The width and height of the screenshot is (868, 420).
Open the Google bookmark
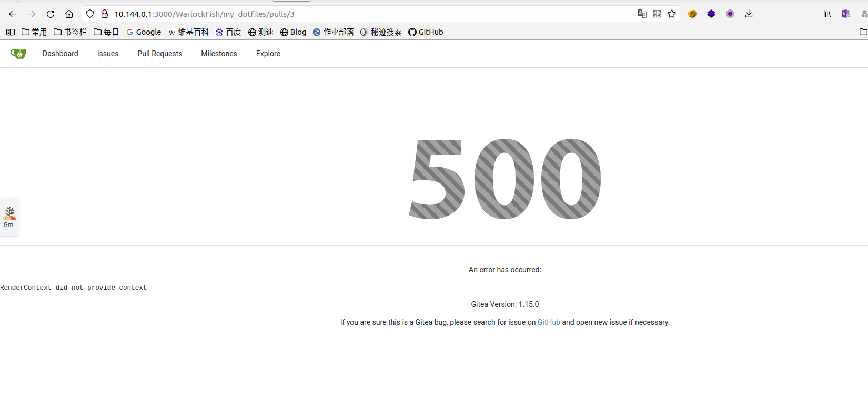click(144, 32)
